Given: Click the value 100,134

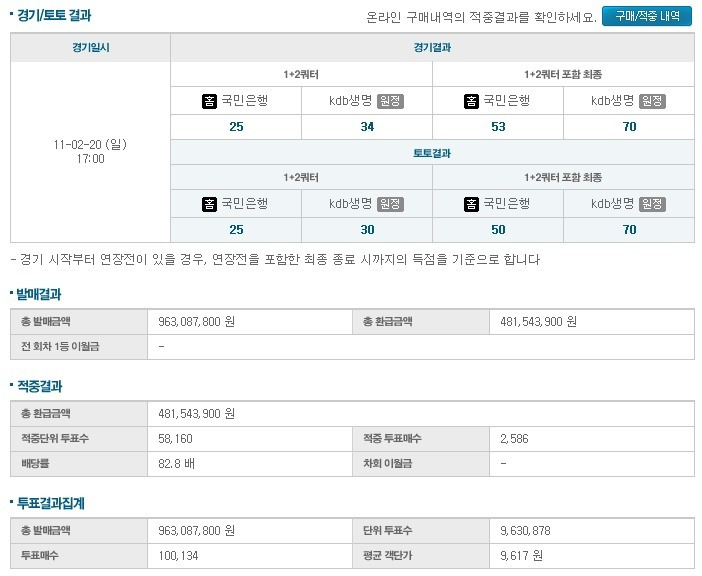Looking at the screenshot, I should pos(178,556).
